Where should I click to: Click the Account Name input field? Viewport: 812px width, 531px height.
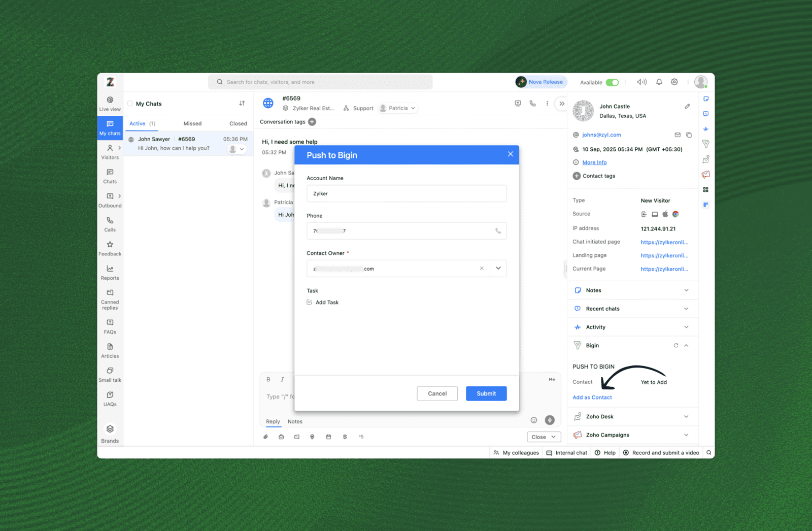pos(406,194)
